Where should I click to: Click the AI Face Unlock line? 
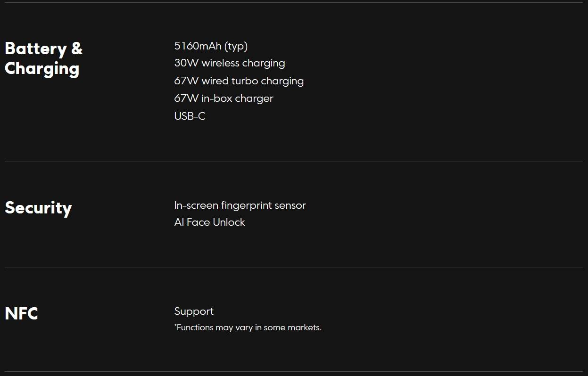coord(209,222)
